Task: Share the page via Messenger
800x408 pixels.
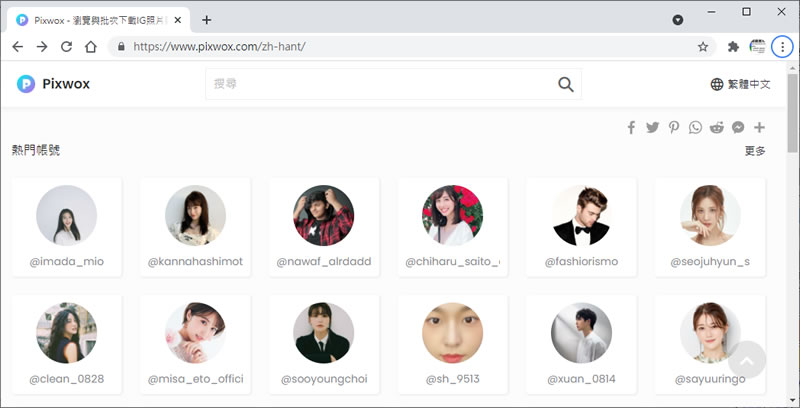Action: tap(738, 128)
